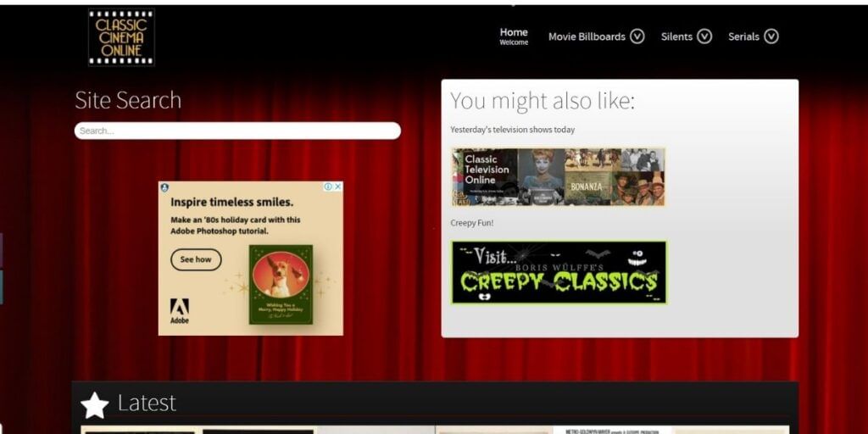Open the Serials menu
The image size is (868, 434).
(743, 36)
